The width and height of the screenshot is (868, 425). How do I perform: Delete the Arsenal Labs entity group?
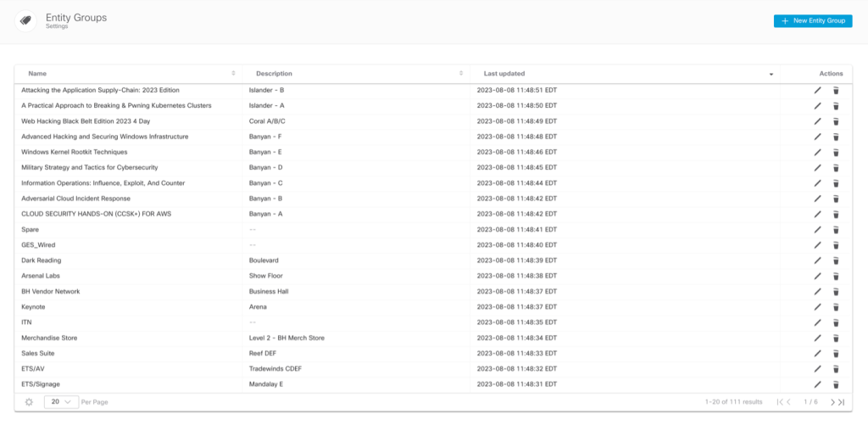(835, 276)
